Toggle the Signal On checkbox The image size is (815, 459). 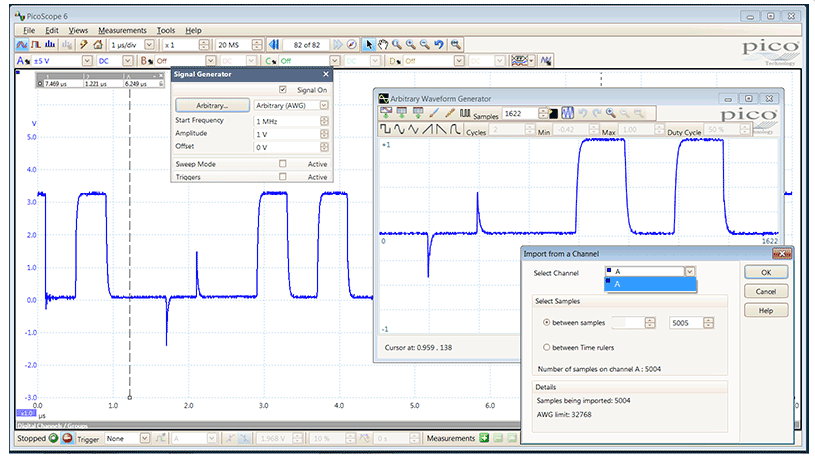283,89
